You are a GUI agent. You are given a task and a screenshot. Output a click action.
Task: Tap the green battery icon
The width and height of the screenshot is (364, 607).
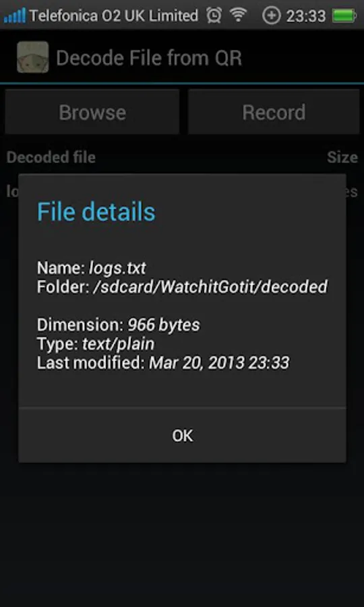click(344, 16)
